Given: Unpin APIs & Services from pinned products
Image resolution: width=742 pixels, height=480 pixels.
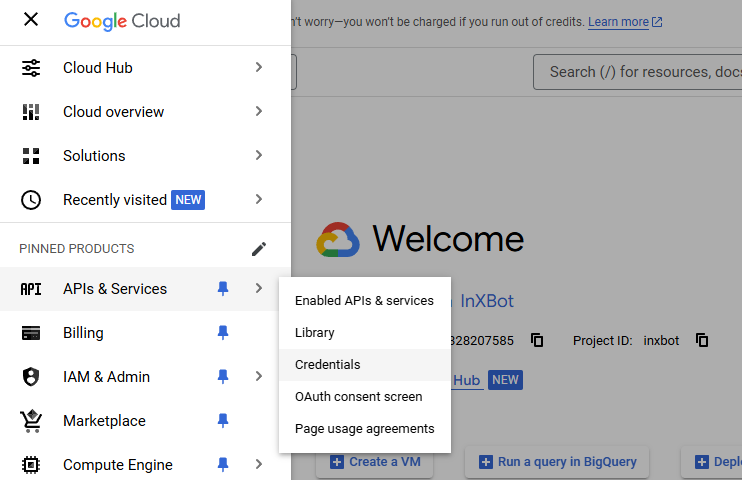Looking at the screenshot, I should 223,289.
